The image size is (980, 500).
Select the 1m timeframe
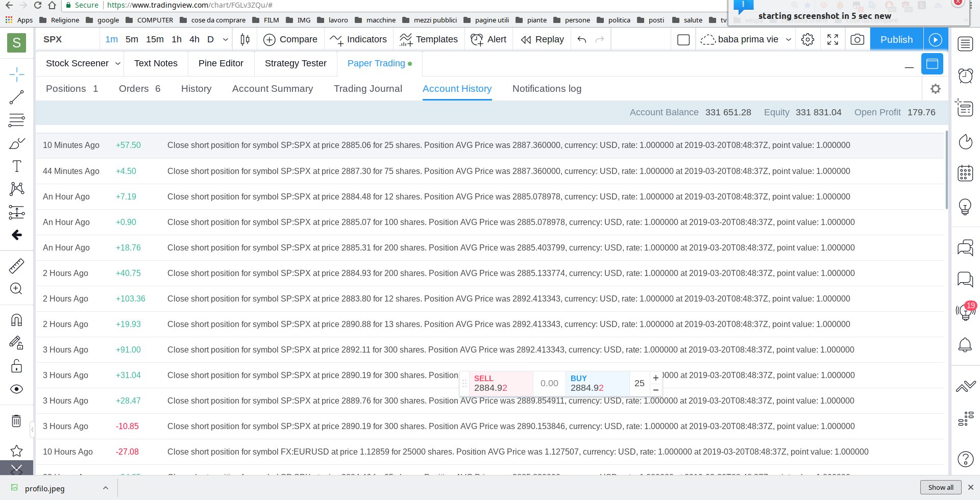111,39
